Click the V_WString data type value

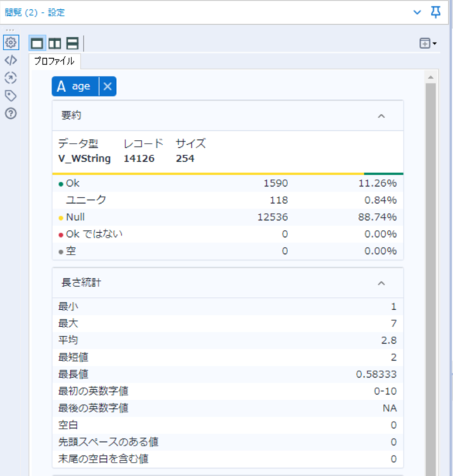[84, 158]
